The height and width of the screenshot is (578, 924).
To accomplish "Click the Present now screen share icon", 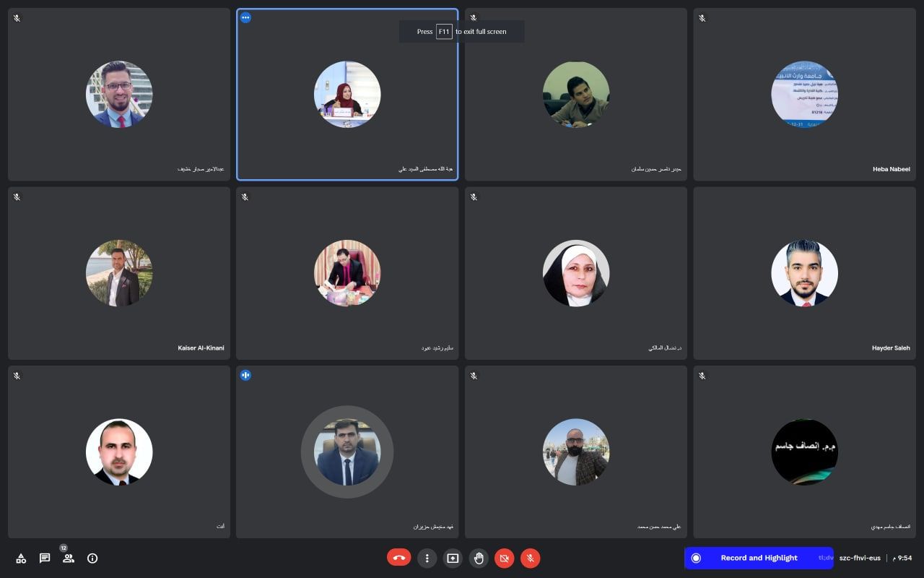I will (x=453, y=558).
